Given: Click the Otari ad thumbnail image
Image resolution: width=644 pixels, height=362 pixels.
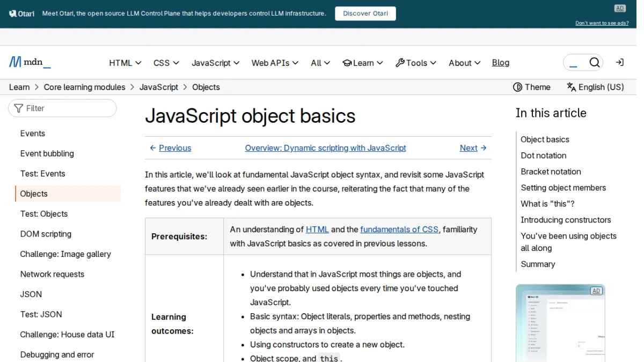Looking at the screenshot, I should coord(560,323).
